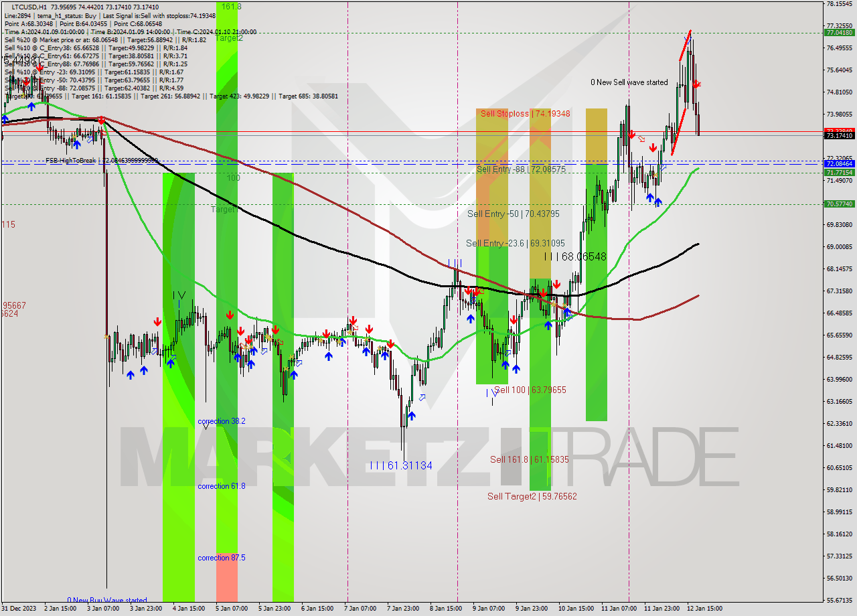Click '7 Jan 07:00' on time axis
This screenshot has width=857, height=616.
point(360,609)
